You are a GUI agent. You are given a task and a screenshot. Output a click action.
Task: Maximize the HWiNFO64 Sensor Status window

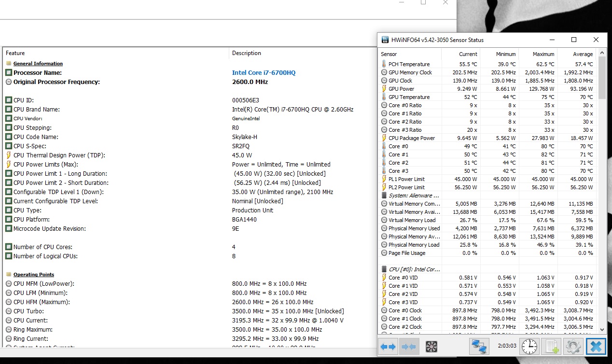point(574,40)
